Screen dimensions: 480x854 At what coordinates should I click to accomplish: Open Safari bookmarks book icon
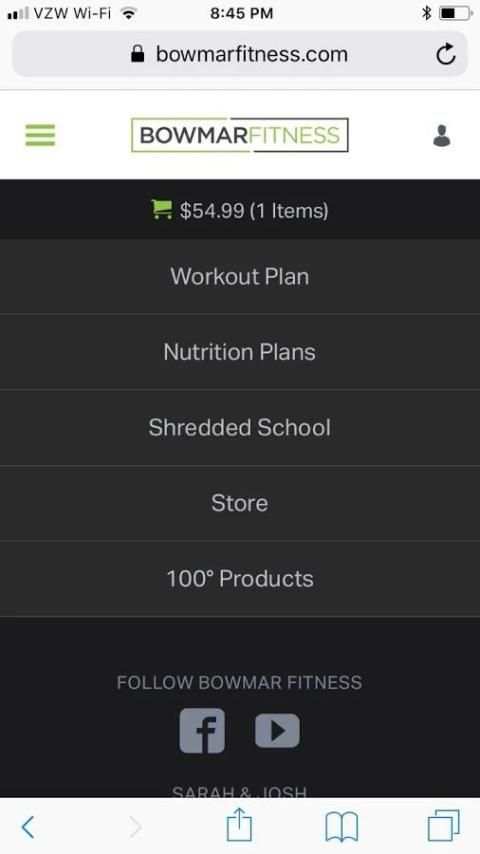(342, 827)
